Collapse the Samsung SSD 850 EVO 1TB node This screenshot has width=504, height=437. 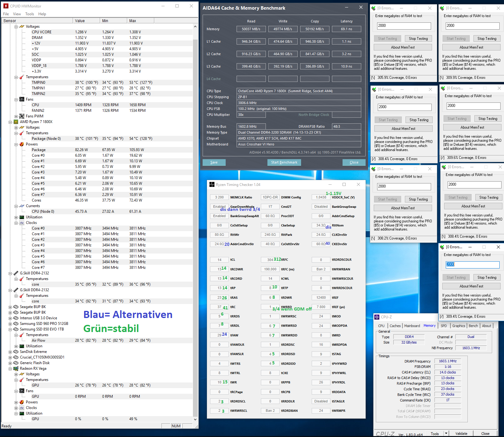click(x=10, y=330)
